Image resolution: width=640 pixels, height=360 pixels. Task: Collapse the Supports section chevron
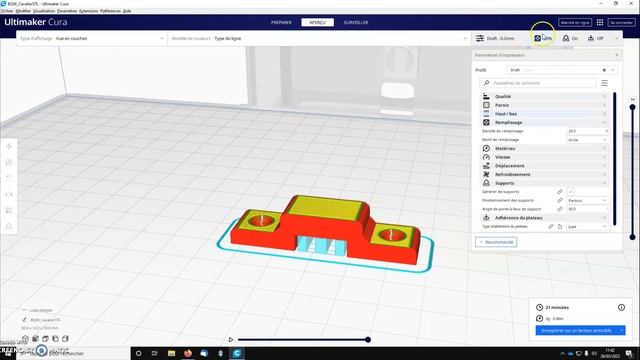[604, 183]
